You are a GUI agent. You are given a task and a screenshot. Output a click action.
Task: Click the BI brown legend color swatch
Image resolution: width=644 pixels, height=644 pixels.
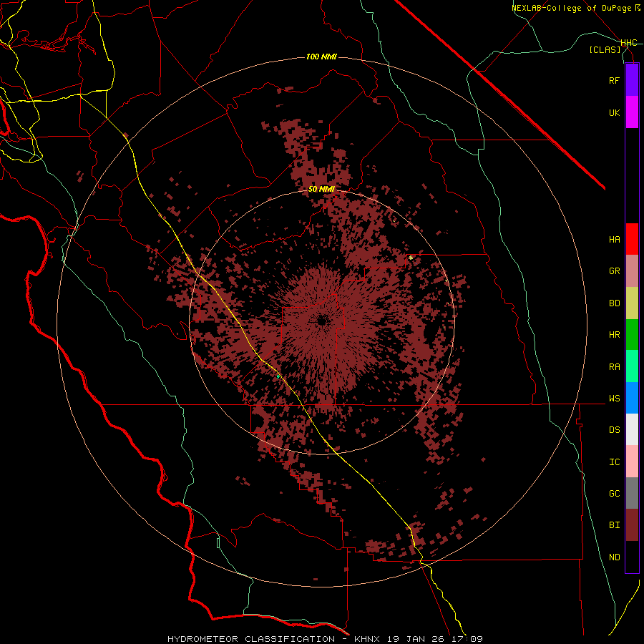tap(632, 525)
